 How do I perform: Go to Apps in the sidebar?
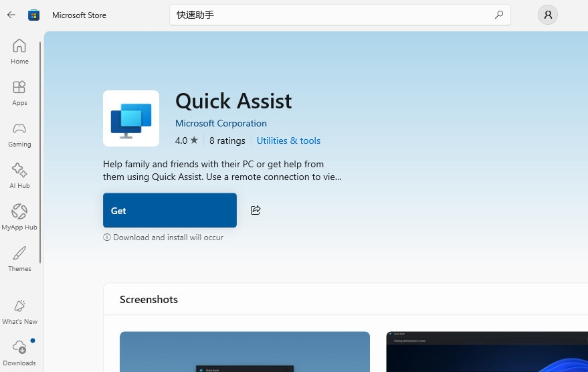(19, 93)
